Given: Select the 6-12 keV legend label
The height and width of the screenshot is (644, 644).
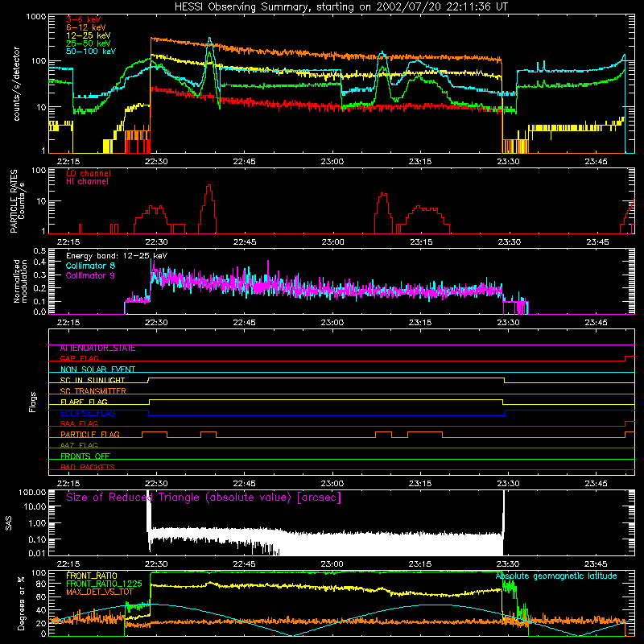Looking at the screenshot, I should click(x=86, y=27).
